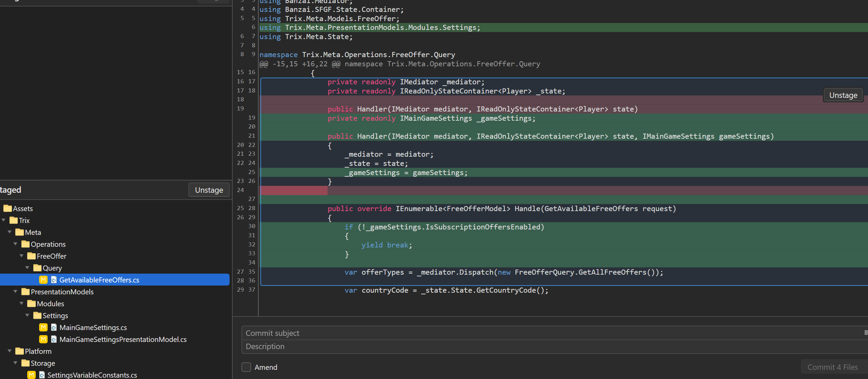The image size is (868, 379).
Task: Click the M badge beside SettingsVariableConstants.cs
Action: pos(31,375)
